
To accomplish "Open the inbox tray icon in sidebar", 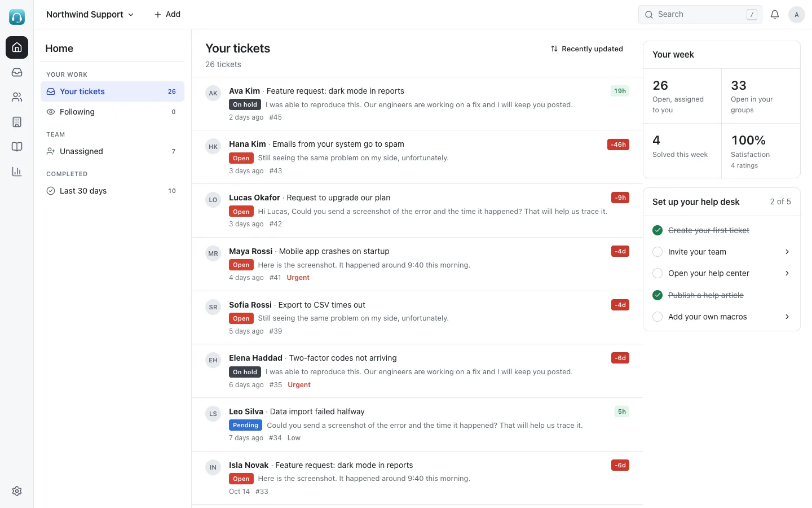I will tap(17, 72).
